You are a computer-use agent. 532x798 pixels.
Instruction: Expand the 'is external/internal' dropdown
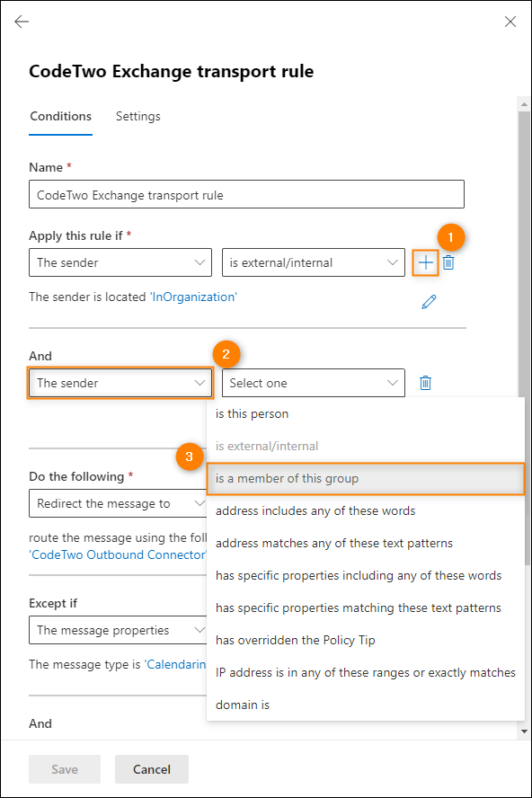point(314,262)
